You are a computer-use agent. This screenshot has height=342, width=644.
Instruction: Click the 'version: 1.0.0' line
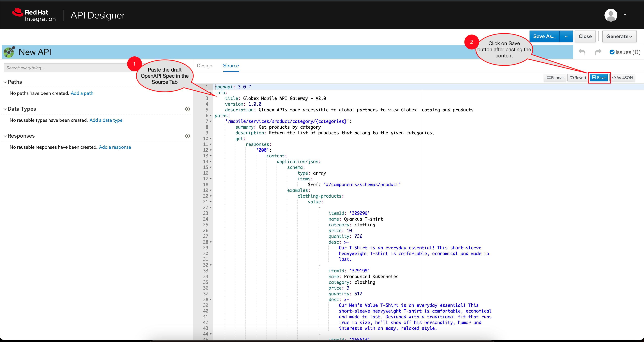pos(243,104)
